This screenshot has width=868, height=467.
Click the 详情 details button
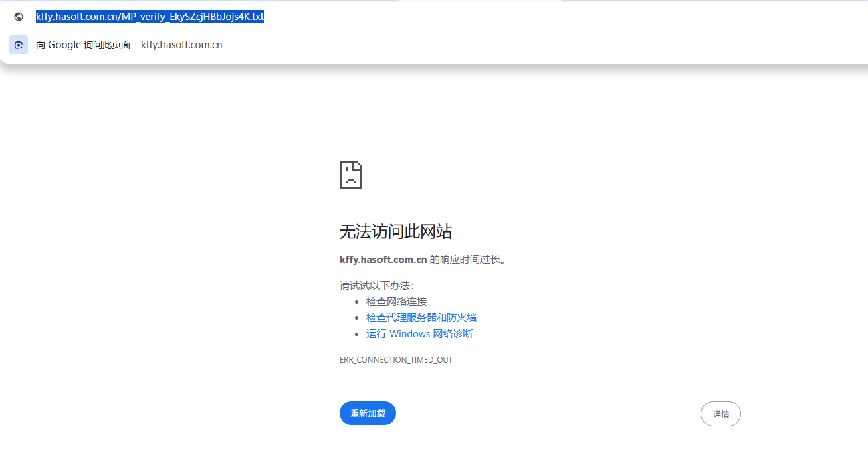click(720, 414)
